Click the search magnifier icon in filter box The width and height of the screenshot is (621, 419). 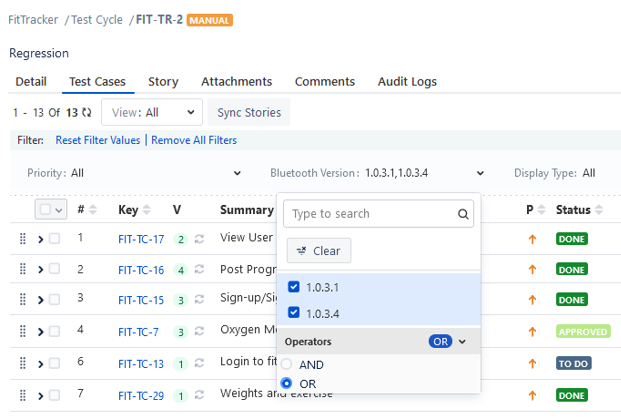click(464, 213)
